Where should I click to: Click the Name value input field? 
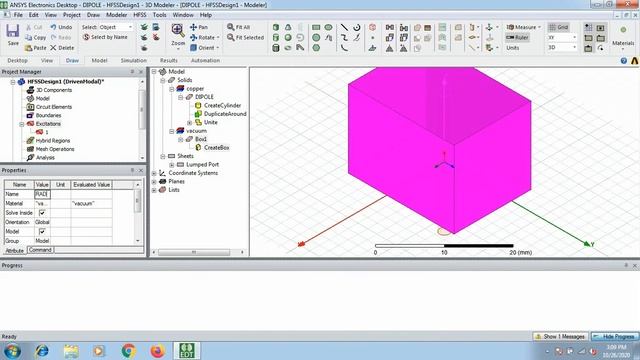click(42, 194)
